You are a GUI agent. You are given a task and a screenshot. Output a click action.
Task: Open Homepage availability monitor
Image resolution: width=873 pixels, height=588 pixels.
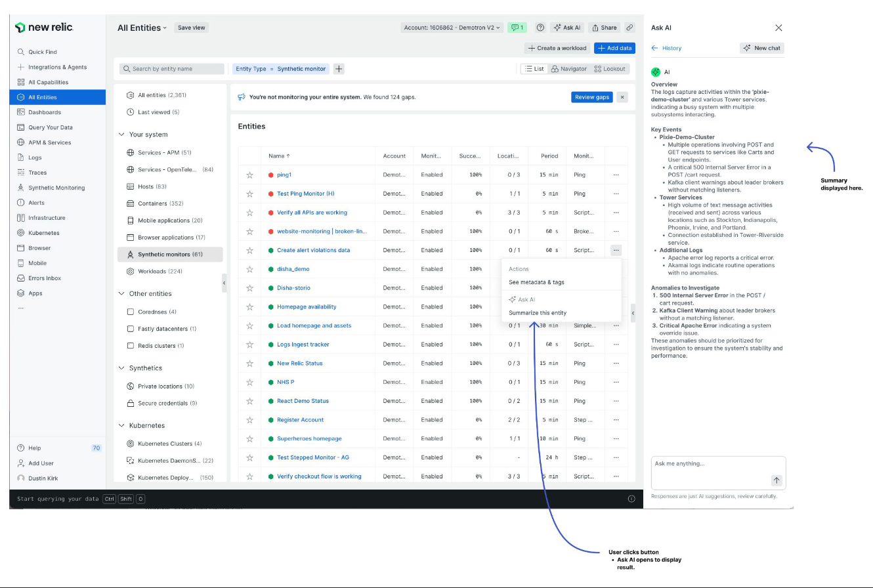click(307, 307)
